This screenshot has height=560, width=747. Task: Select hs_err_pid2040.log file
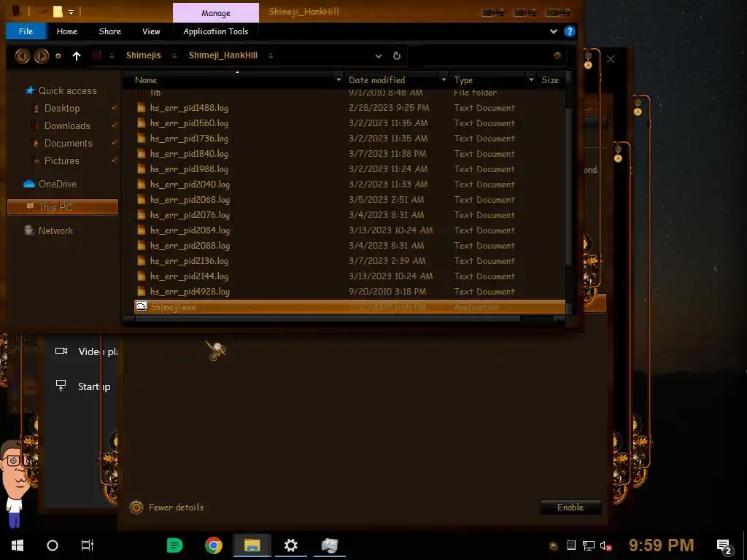point(190,184)
